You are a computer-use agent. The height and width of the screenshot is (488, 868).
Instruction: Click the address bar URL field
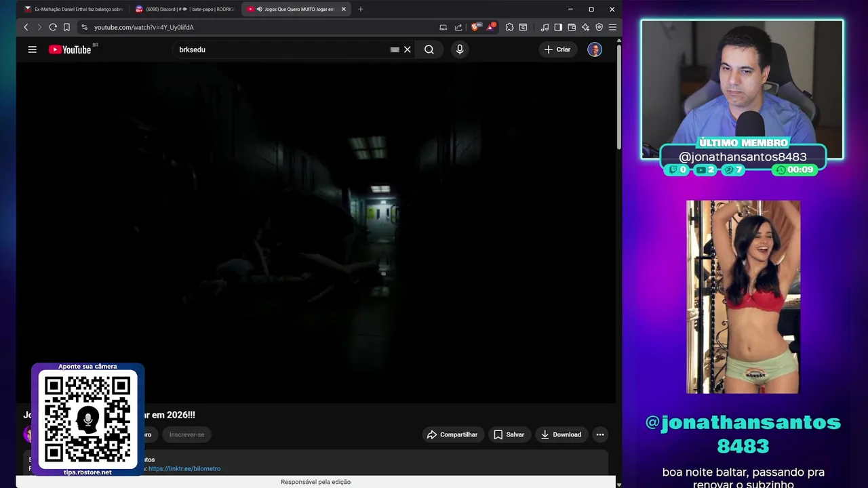click(x=258, y=27)
